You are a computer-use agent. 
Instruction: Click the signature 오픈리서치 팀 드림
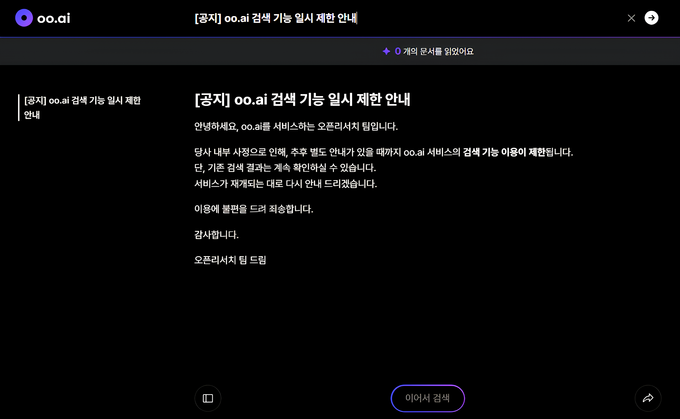[x=231, y=260]
